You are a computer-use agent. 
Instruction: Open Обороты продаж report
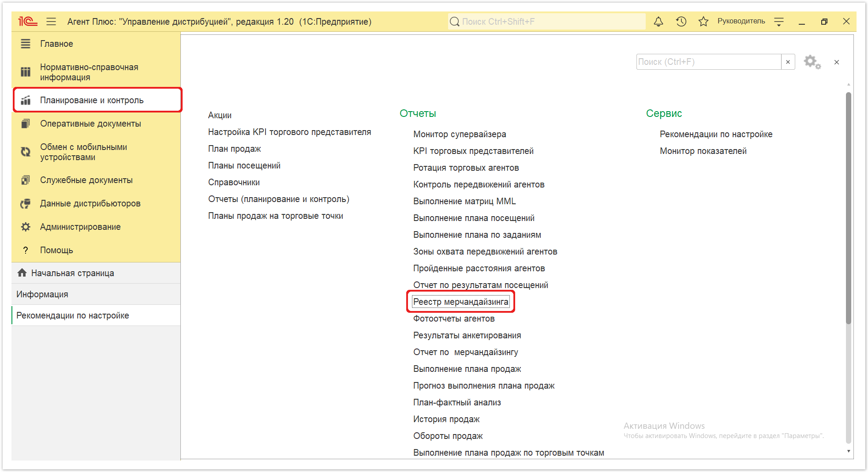(448, 436)
